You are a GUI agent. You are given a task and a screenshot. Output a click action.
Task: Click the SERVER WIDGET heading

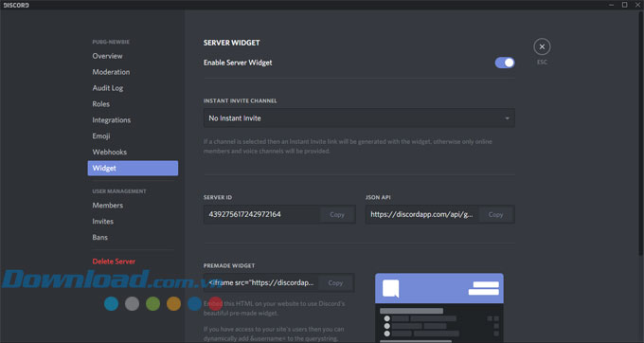point(232,43)
